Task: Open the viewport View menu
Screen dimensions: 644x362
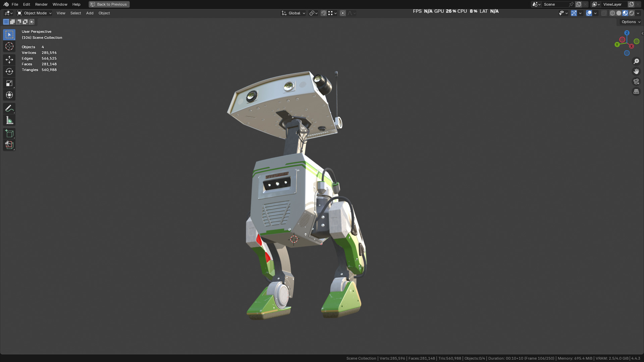Action: (61, 13)
